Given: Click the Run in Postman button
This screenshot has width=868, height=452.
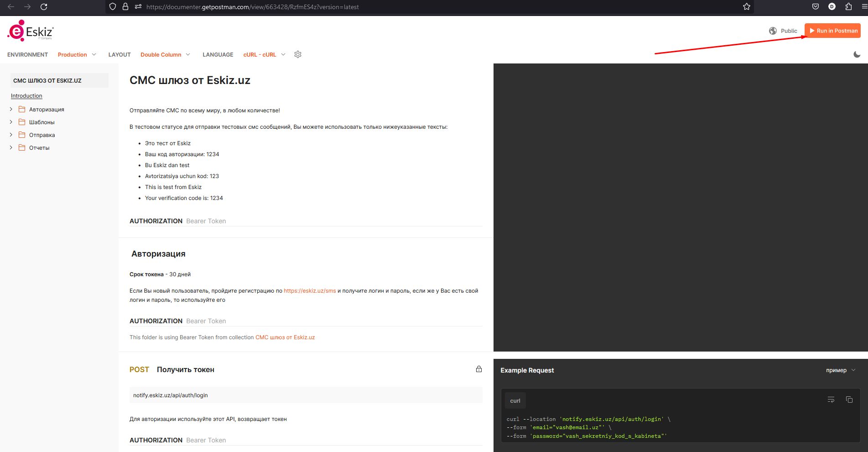Looking at the screenshot, I should tap(832, 31).
